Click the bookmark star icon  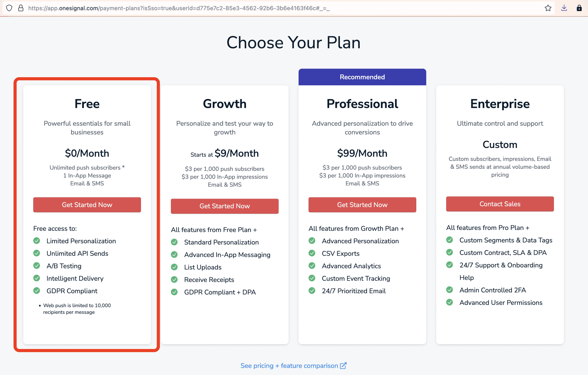548,8
